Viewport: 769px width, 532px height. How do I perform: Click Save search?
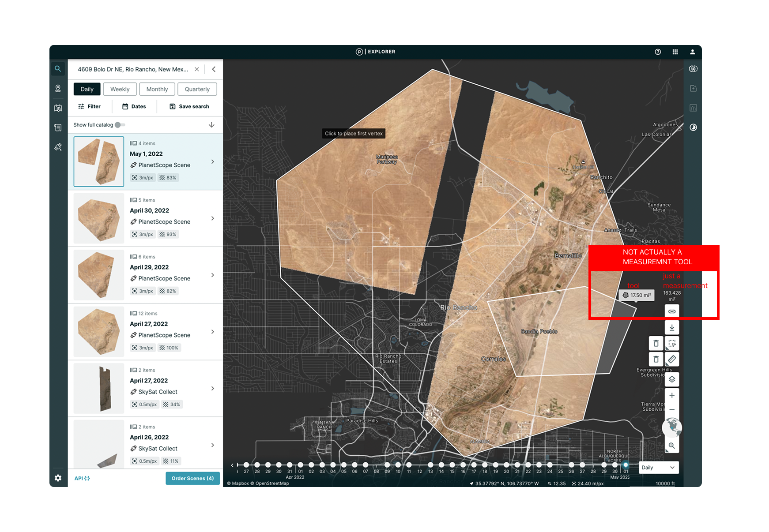pos(189,106)
